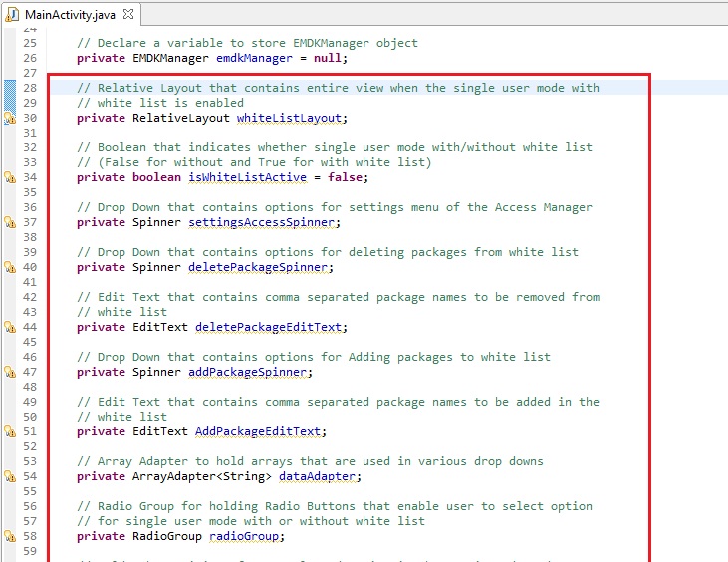Screen dimensions: 728x562
Task: Click line number 28 in the gutter
Action: (x=30, y=88)
